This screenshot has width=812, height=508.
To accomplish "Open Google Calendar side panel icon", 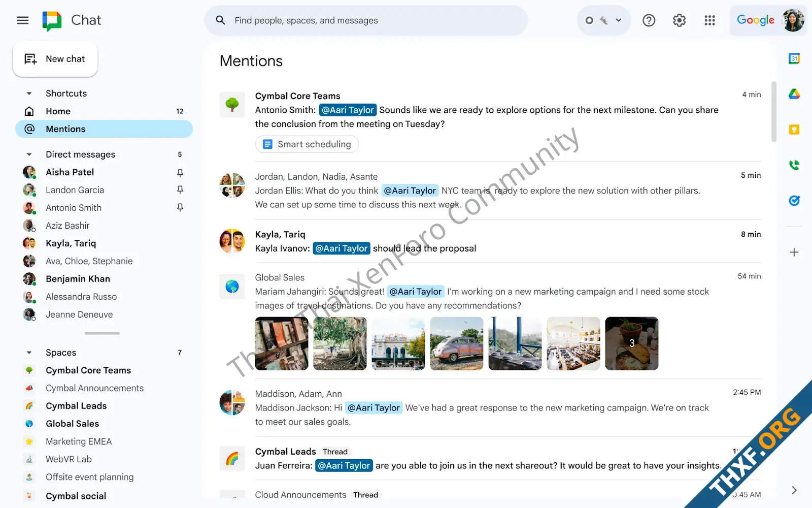I will (794, 58).
